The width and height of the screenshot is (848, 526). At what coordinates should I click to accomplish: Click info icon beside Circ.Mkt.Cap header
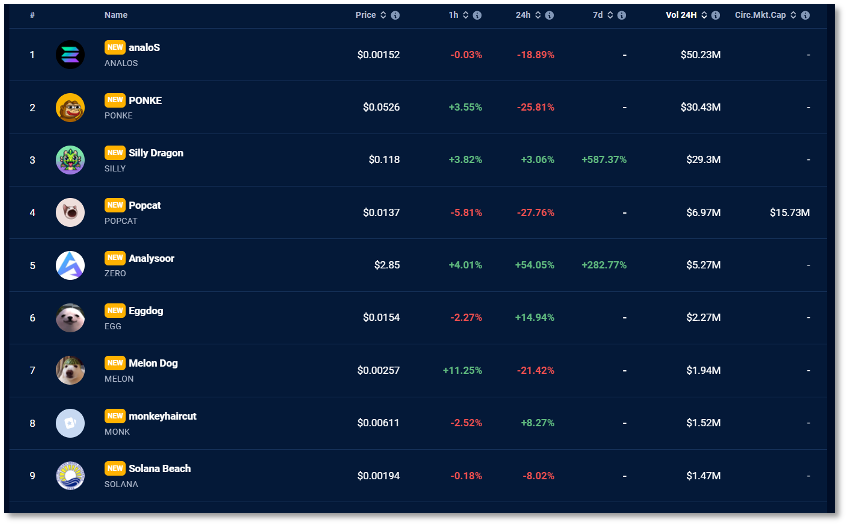805,15
